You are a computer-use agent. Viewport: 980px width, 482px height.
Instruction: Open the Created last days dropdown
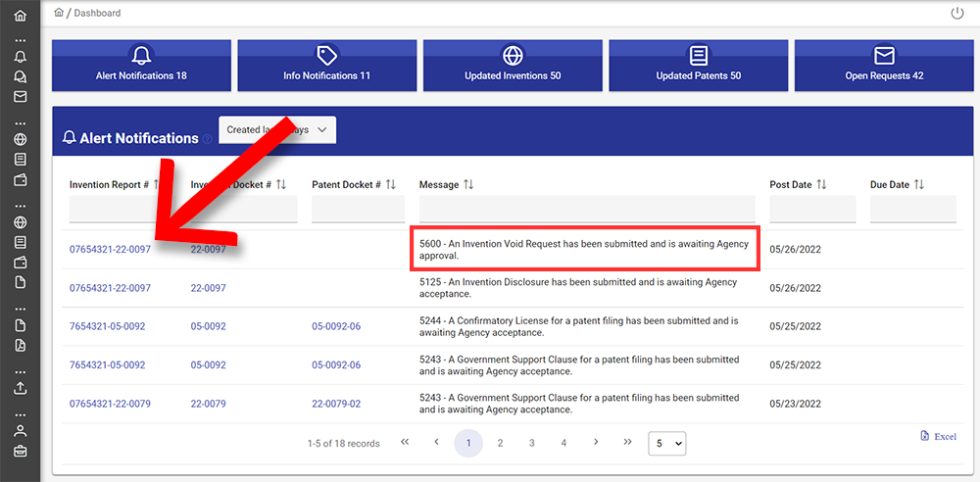277,129
